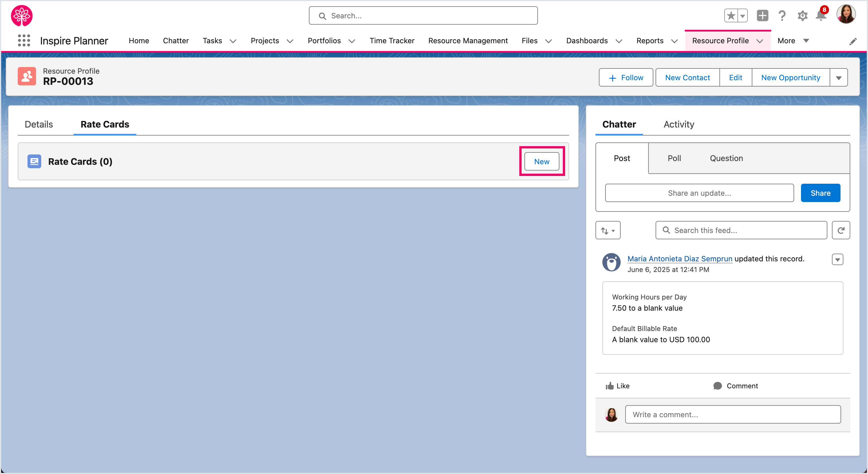Click the Edit record button
Image resolution: width=868 pixels, height=474 pixels.
(735, 78)
